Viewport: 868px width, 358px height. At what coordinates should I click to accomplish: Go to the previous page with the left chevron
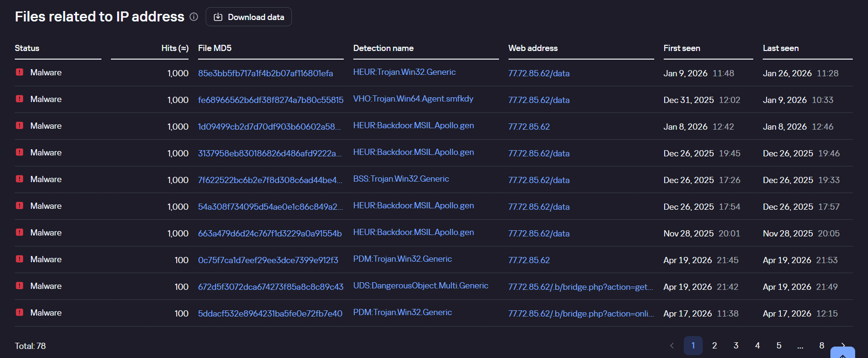[x=672, y=346]
